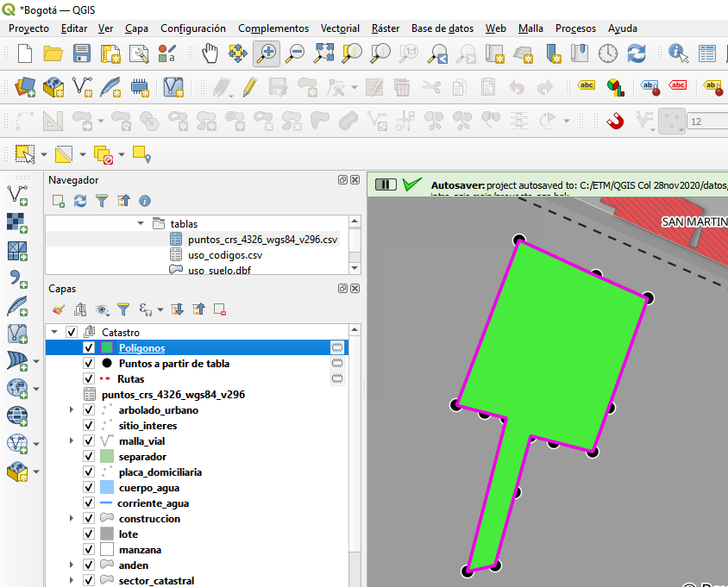Click the yellow abc label tool icon
728x587 pixels.
[x=587, y=85]
